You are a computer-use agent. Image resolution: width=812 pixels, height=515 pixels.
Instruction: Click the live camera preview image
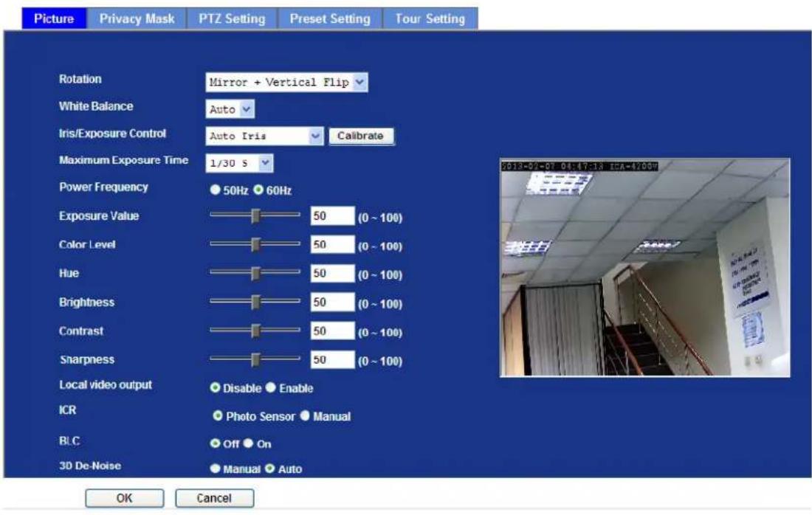[644, 268]
